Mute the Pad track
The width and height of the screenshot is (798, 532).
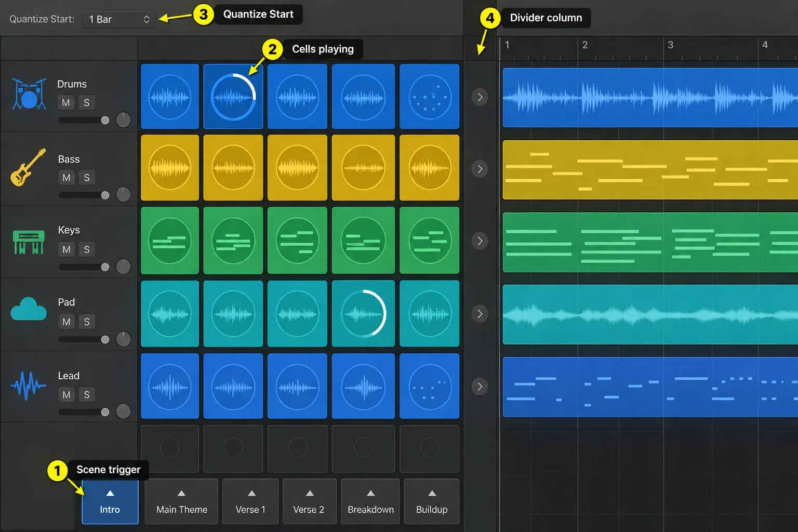pos(66,322)
